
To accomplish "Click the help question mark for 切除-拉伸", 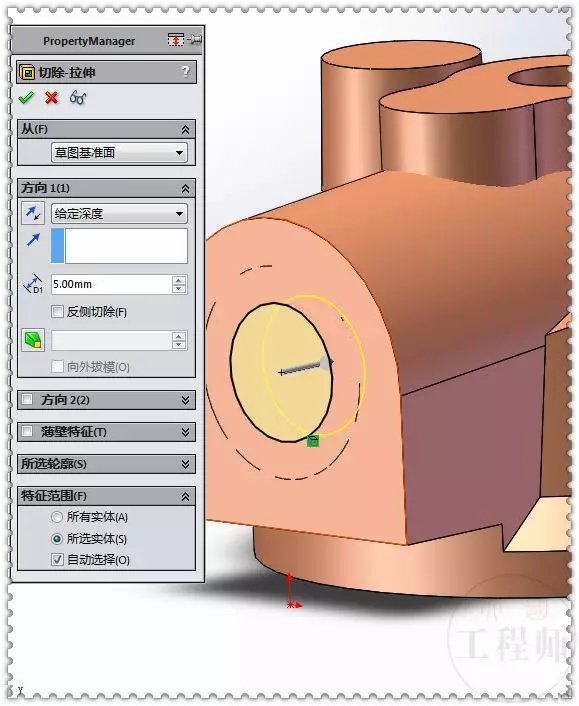I will (185, 72).
